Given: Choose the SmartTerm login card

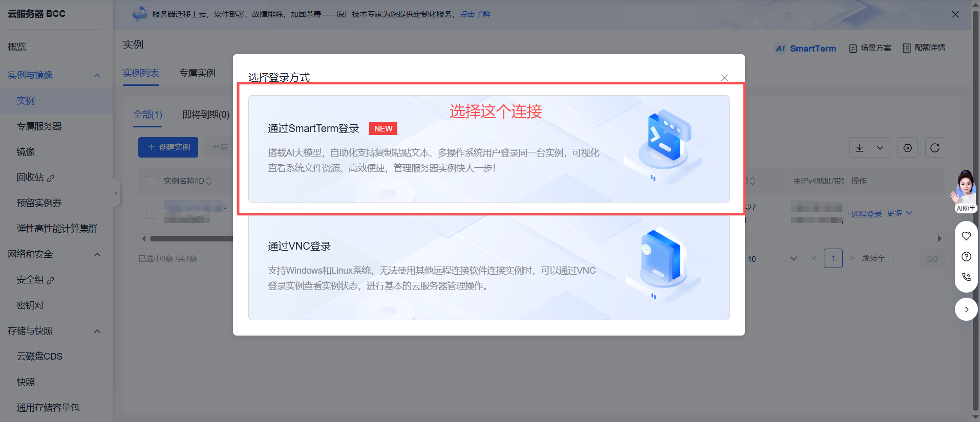Looking at the screenshot, I should click(x=488, y=149).
